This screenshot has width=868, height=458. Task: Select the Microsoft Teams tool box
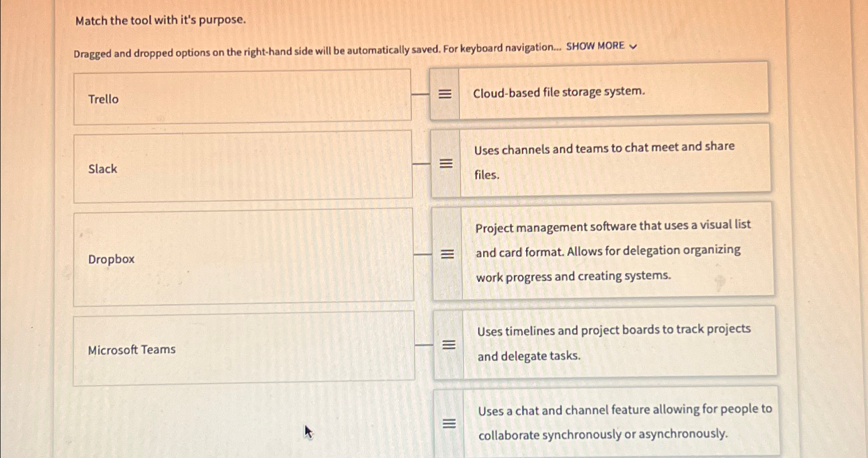click(x=244, y=348)
